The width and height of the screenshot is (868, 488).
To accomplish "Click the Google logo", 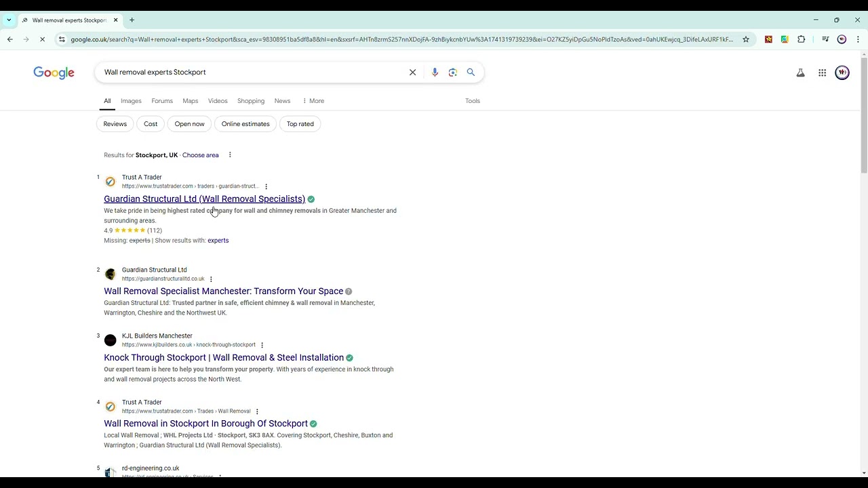I will 54,73.
